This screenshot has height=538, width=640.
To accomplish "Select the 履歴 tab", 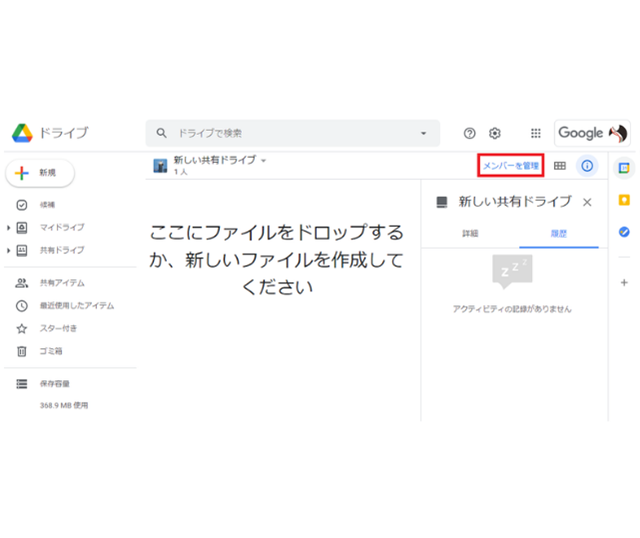I will [x=558, y=233].
